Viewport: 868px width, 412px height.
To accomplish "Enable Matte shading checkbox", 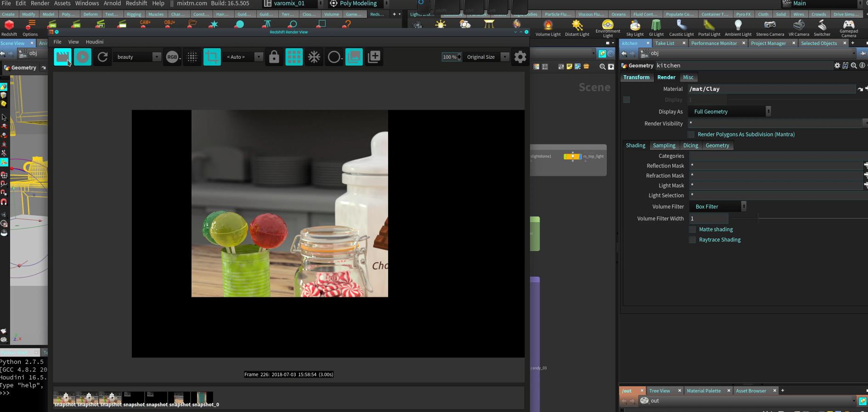I will tap(693, 229).
